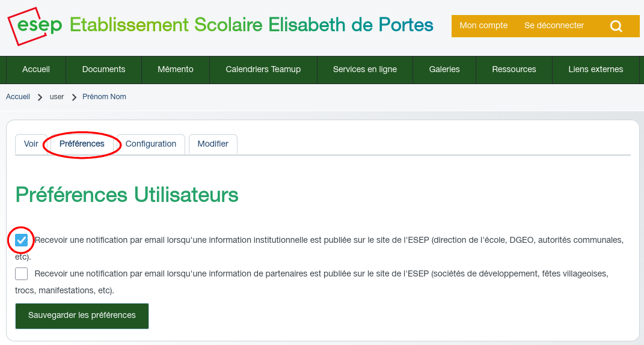This screenshot has width=644, height=345.
Task: Click Etablissement Scolaire Elisabeth de Portes title
Action: [x=251, y=25]
